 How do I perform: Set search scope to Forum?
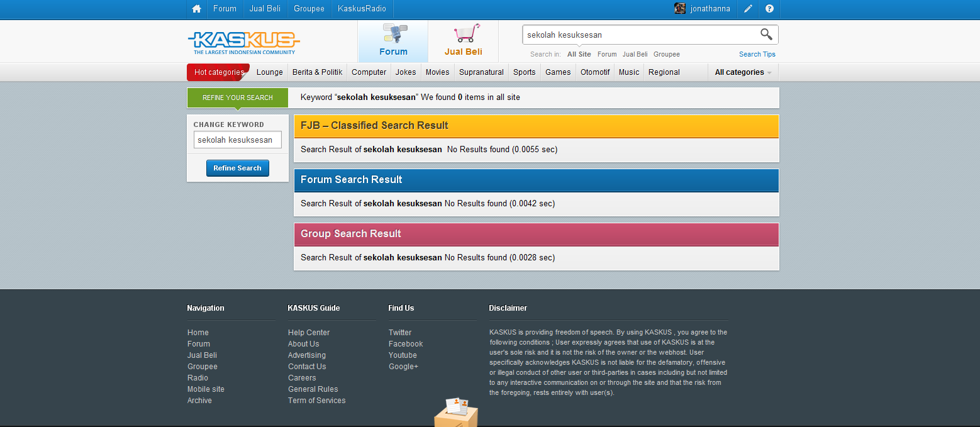607,54
